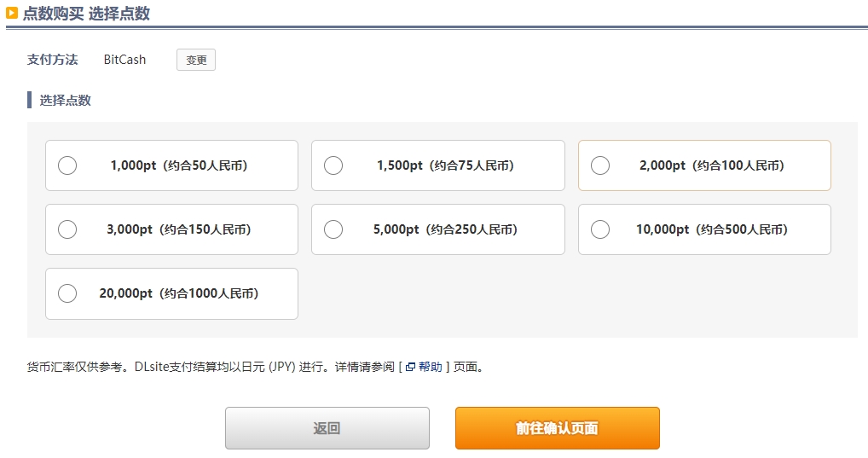
Task: Open the 帮助 help link
Action: [430, 367]
